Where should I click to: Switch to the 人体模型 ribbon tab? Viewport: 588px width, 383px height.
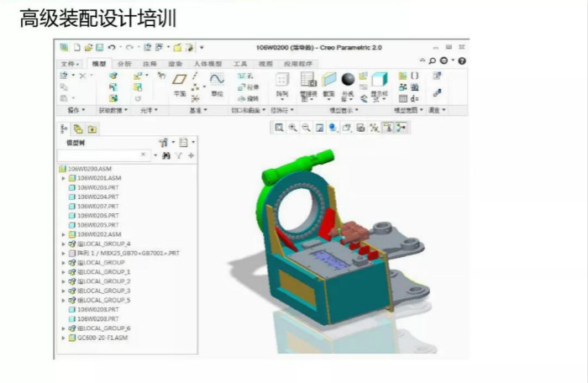coord(207,64)
